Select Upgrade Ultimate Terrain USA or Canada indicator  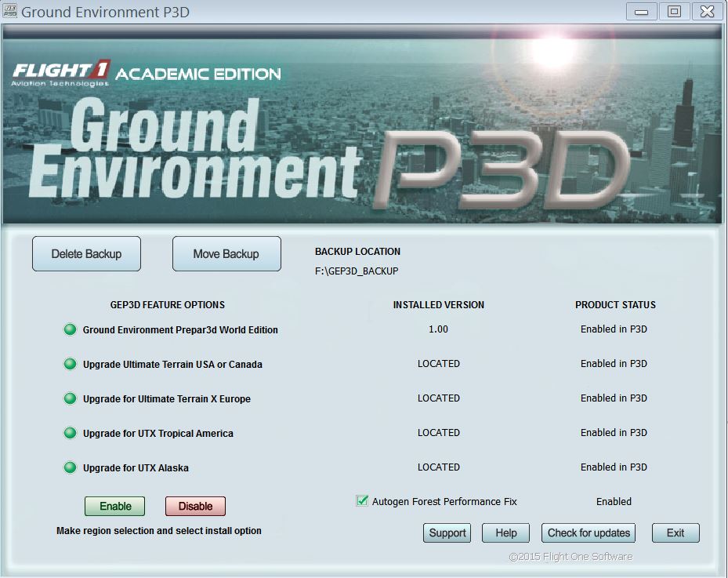(70, 364)
